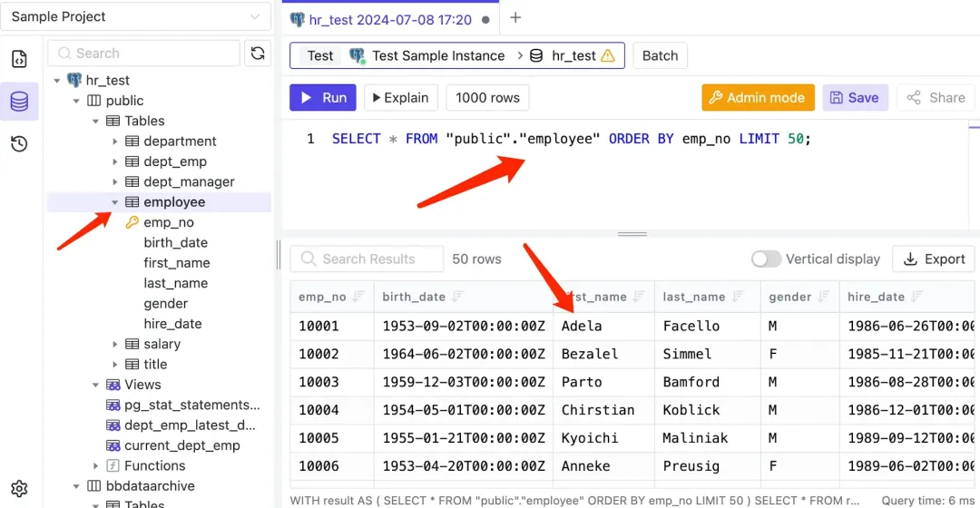Click the editor/results pane divider handle

pos(632,234)
